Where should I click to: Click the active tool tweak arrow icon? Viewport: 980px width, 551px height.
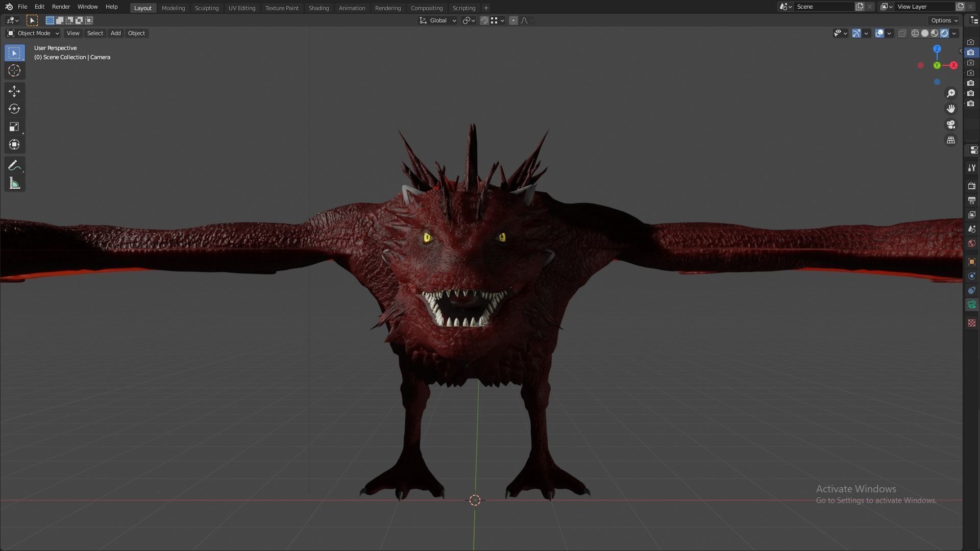coord(32,20)
